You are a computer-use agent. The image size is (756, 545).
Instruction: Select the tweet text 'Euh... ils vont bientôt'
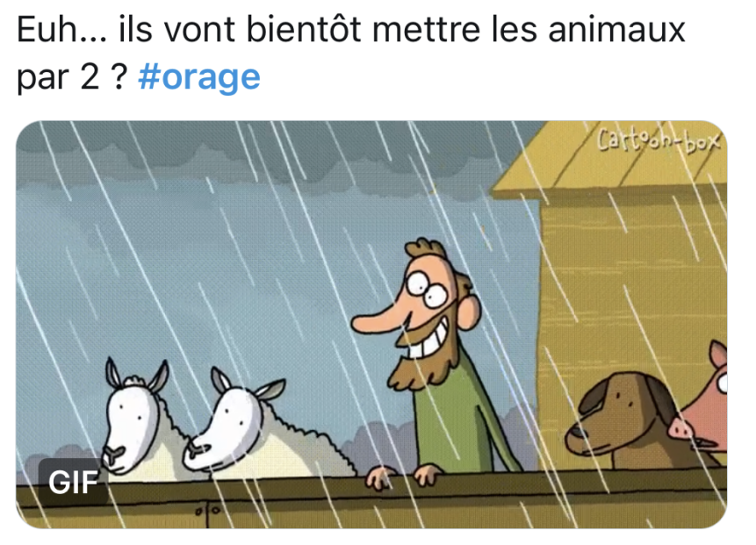coord(189,30)
